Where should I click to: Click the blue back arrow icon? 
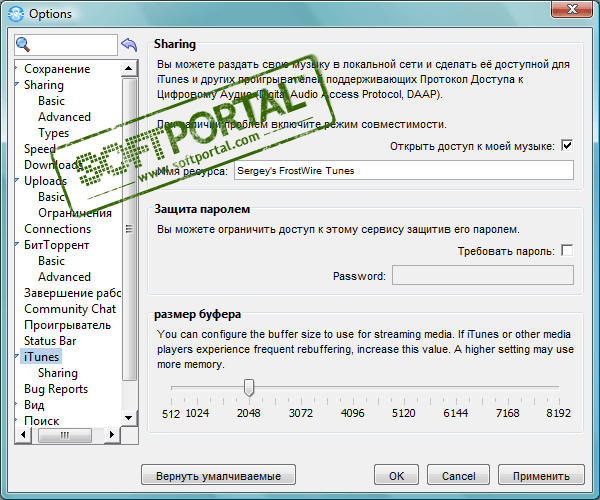tap(129, 45)
